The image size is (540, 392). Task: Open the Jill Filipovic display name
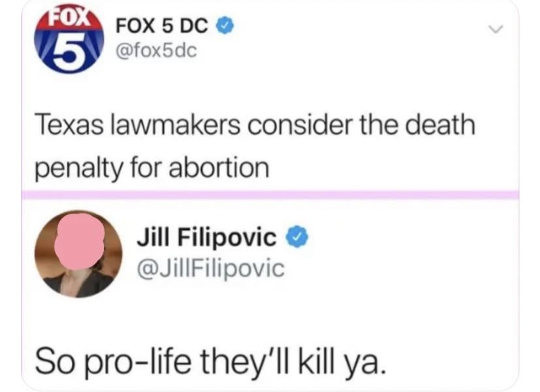click(206, 237)
